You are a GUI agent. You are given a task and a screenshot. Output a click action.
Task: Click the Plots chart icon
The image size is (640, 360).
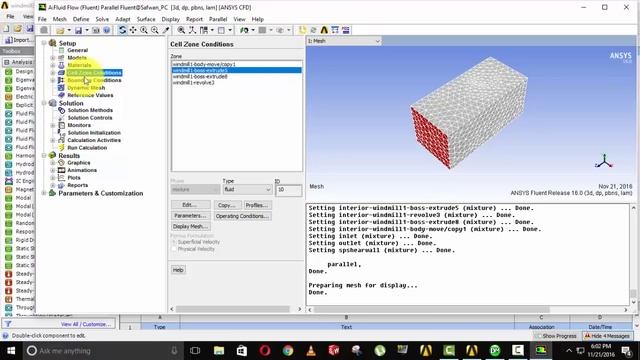point(62,178)
